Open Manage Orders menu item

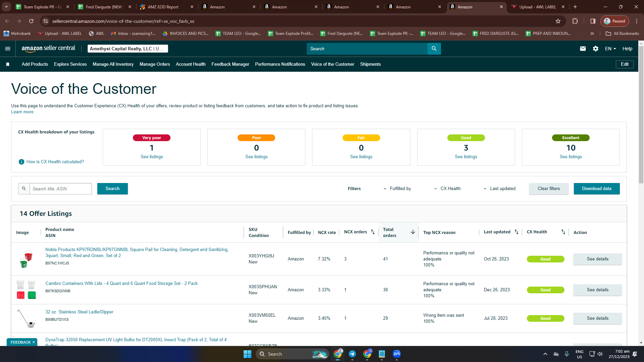155,64
